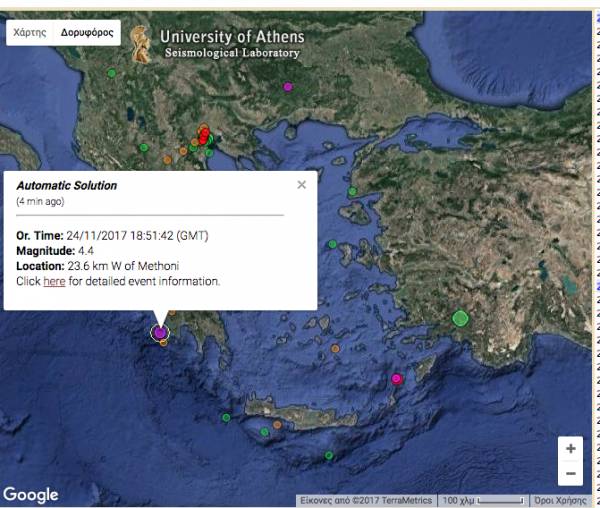The image size is (600, 508).
Task: Select the green marker in Epirus, western Greece
Action: (143, 147)
